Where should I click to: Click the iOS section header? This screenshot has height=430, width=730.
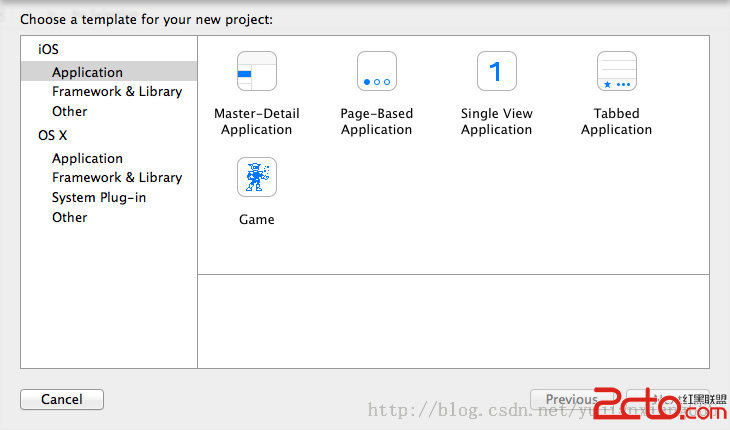48,49
